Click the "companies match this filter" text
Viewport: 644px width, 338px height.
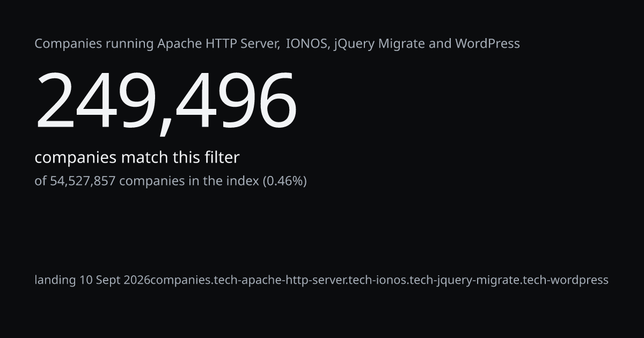click(x=137, y=158)
